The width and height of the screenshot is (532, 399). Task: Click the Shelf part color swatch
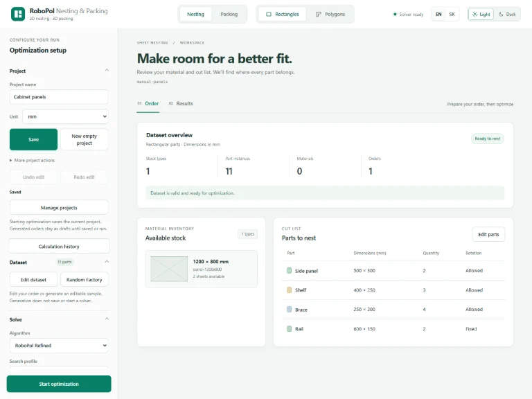coord(289,290)
